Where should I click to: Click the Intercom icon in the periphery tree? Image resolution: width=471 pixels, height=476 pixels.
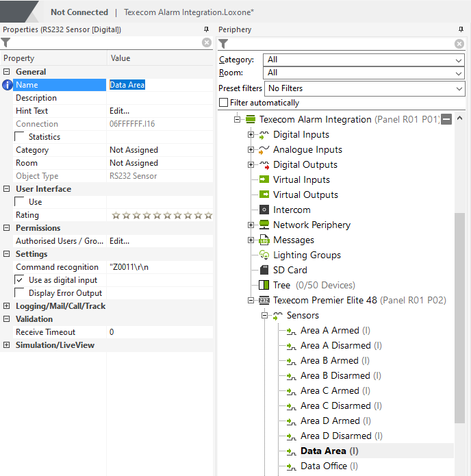click(x=264, y=210)
